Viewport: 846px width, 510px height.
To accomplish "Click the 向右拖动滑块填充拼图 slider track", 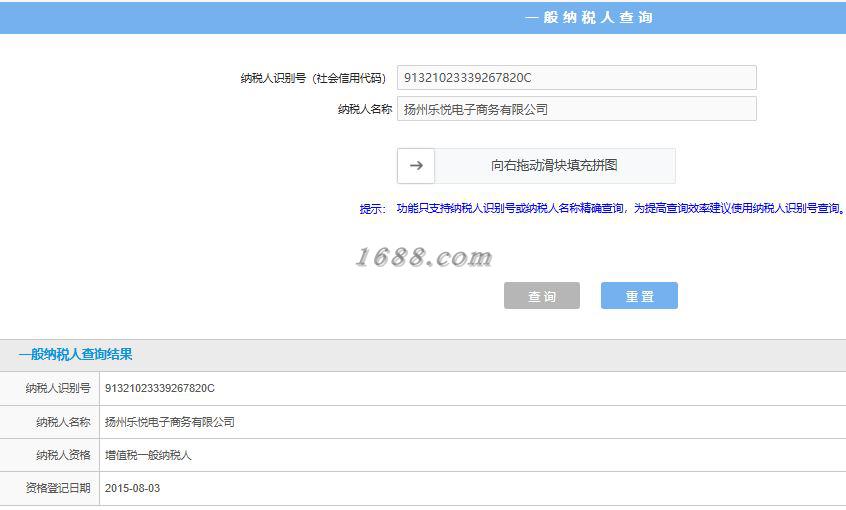I will 536,166.
